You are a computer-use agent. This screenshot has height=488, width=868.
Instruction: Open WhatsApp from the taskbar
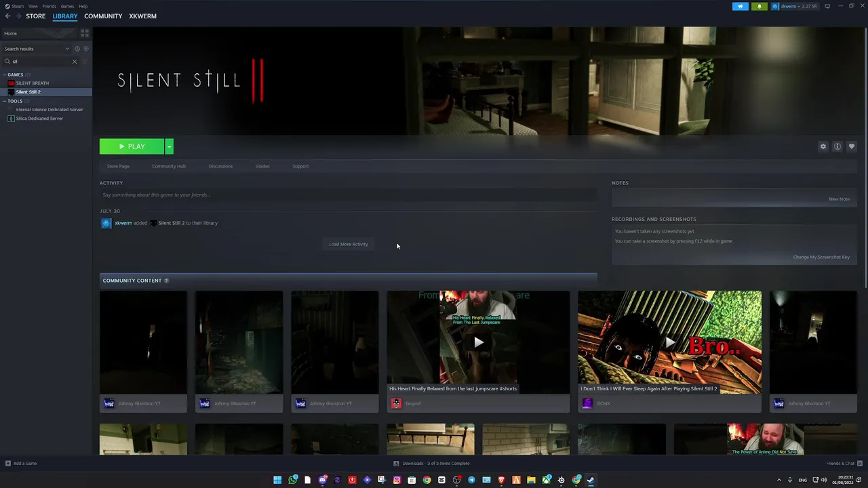pyautogui.click(x=292, y=480)
